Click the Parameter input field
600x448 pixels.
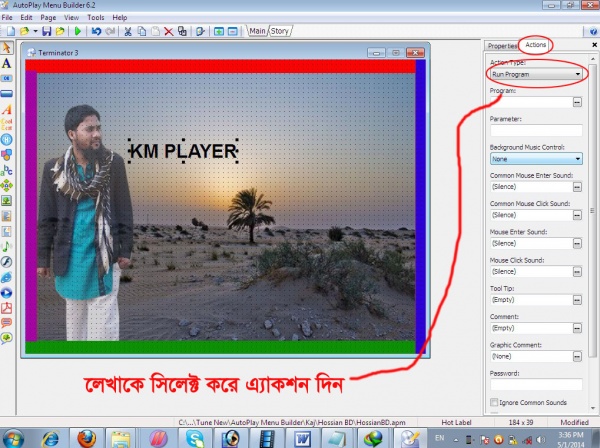(x=536, y=130)
